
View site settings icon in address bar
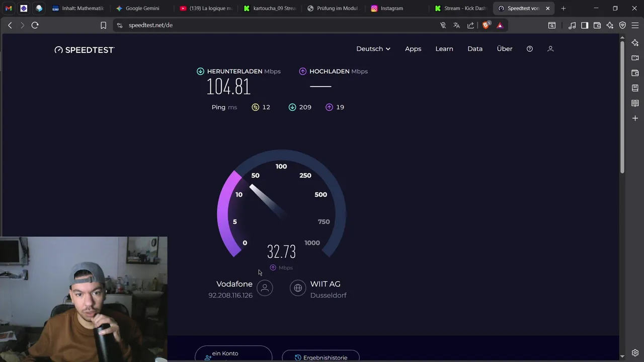coord(120,25)
